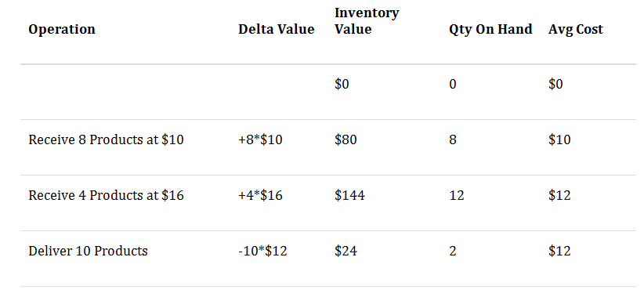644x297 pixels.
Task: Click the $24 inventory value
Action: pyautogui.click(x=346, y=251)
